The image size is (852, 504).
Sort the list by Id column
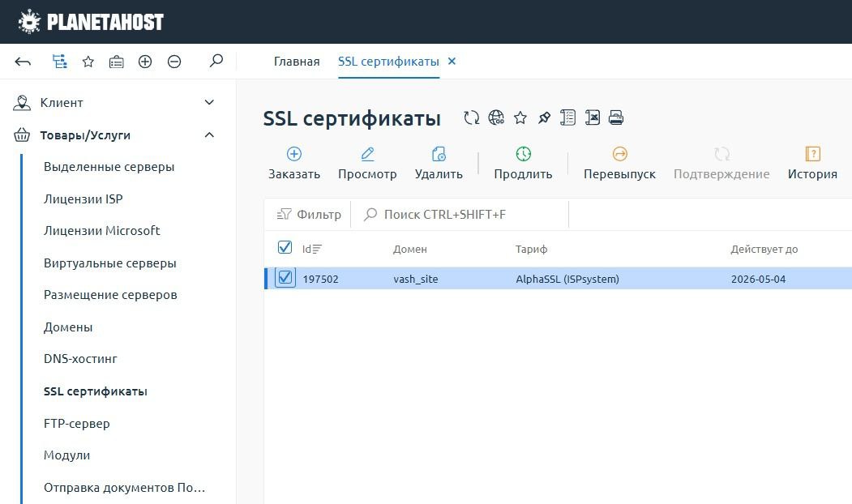pos(313,250)
